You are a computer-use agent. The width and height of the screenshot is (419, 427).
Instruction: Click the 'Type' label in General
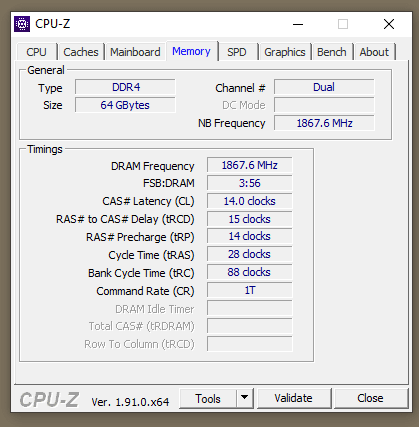[x=50, y=89]
